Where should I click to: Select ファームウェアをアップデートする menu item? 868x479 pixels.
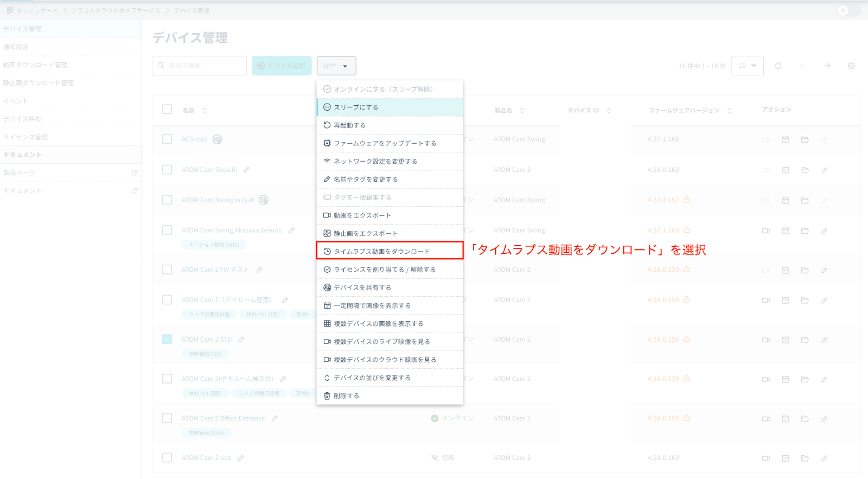click(x=390, y=143)
